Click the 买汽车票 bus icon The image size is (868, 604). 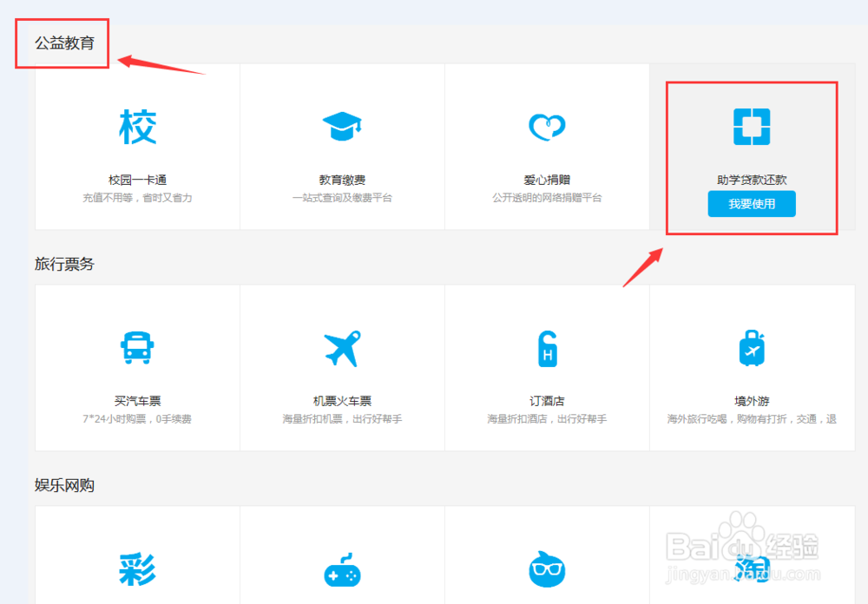135,345
